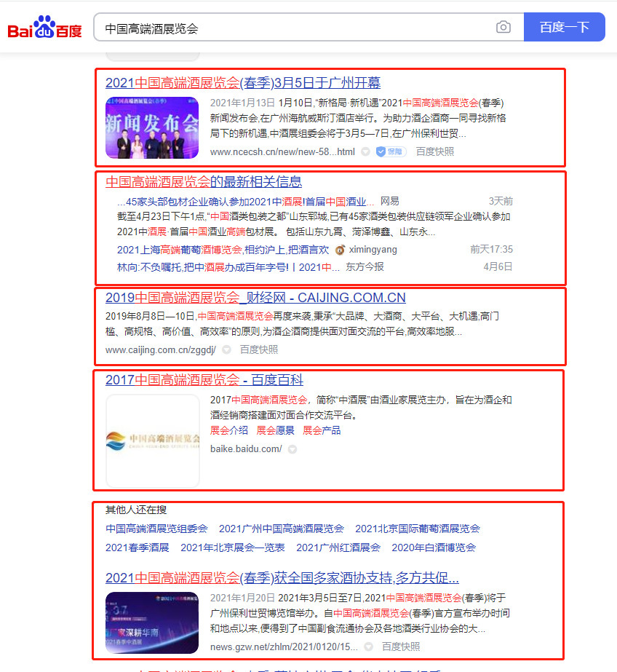Screen dimensions: 617x672
Task: Click the 中国高端酒展览会 logo thumbnail
Action: point(152,441)
